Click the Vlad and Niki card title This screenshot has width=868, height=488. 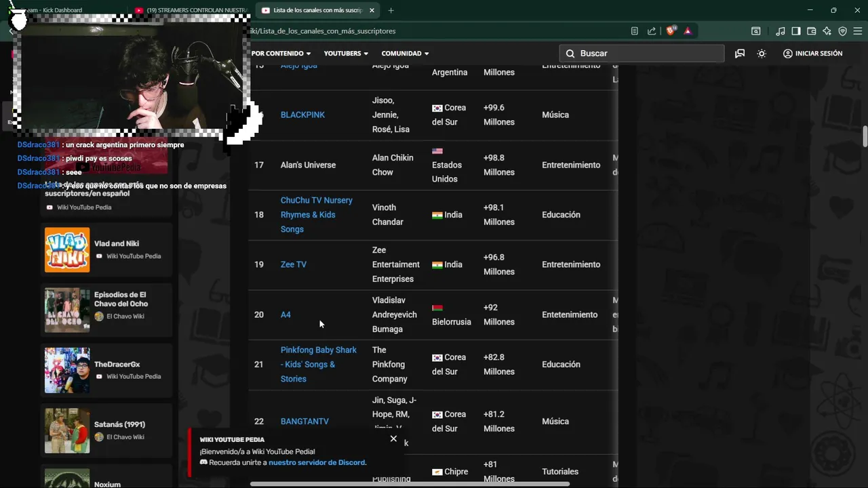pos(117,244)
